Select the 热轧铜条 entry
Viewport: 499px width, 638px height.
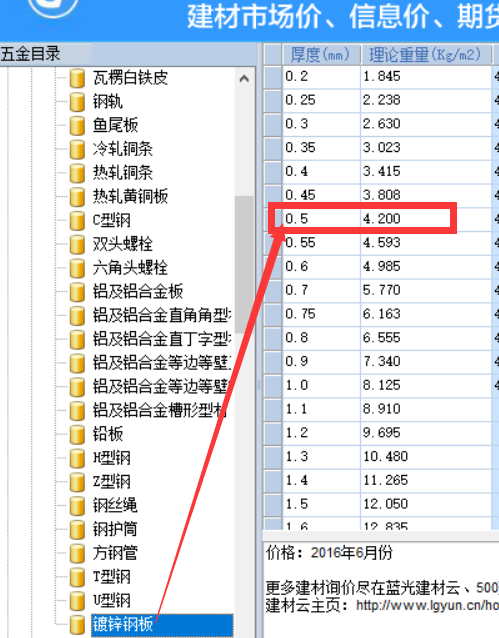pos(123,173)
